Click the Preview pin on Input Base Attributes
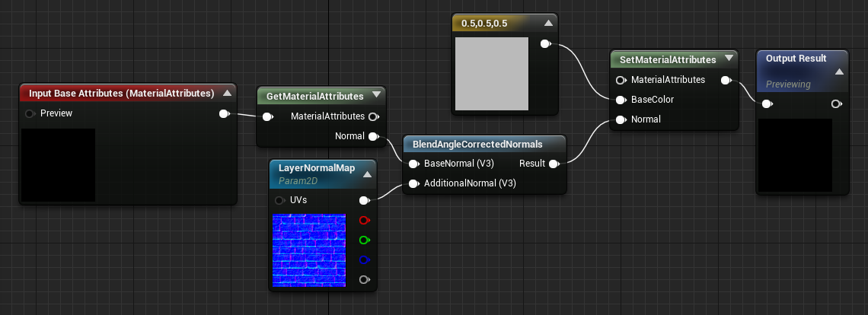Viewport: 868px width, 315px height. click(x=30, y=113)
